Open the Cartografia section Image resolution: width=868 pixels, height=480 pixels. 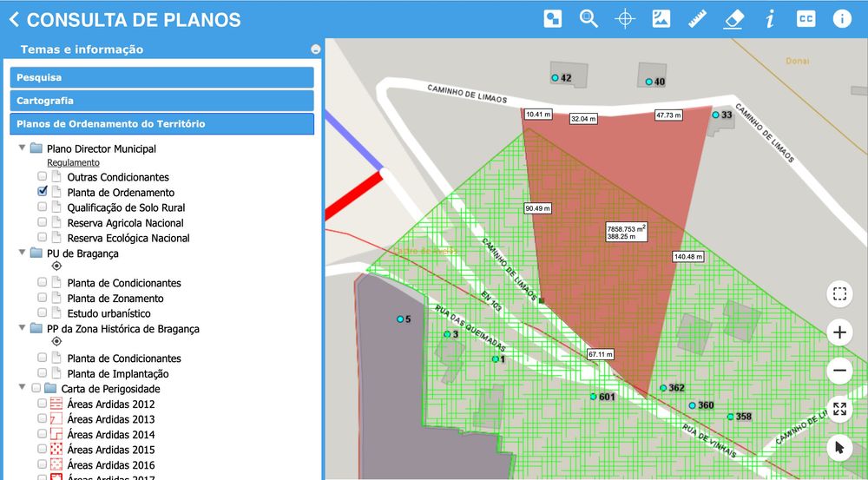click(x=161, y=101)
